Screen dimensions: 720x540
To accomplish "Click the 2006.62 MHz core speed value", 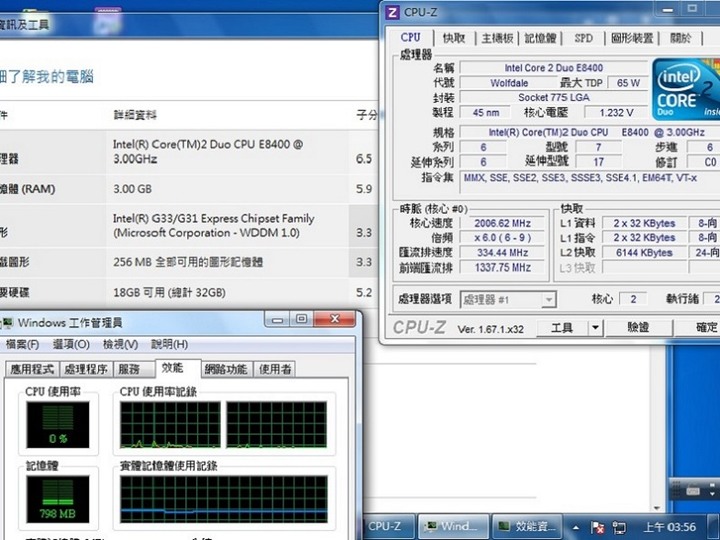I will click(502, 224).
